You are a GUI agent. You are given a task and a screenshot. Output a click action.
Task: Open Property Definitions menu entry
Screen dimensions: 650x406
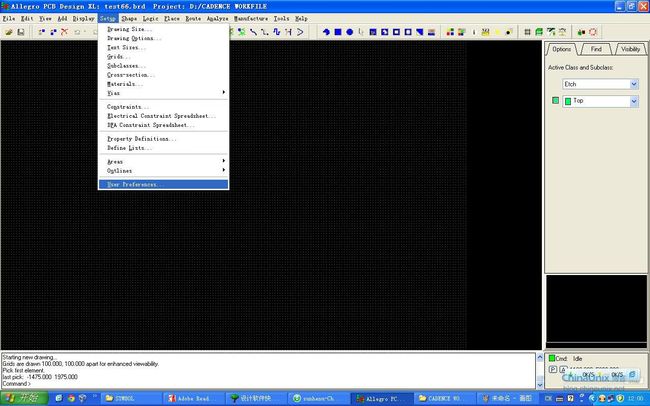[163, 139]
